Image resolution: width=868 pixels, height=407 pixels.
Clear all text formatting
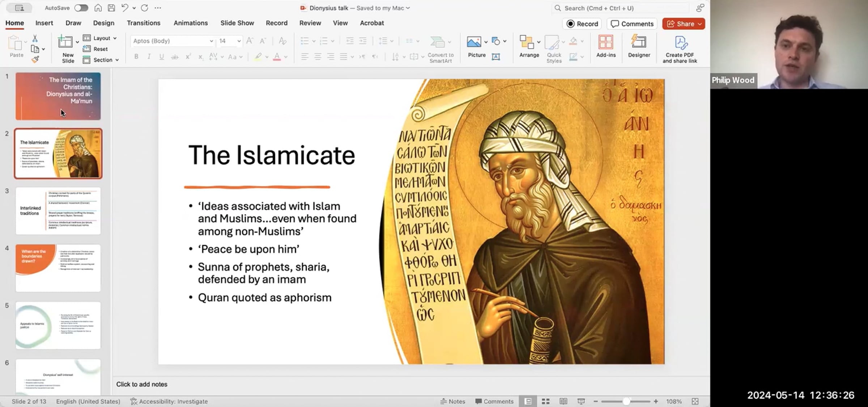[x=283, y=41]
